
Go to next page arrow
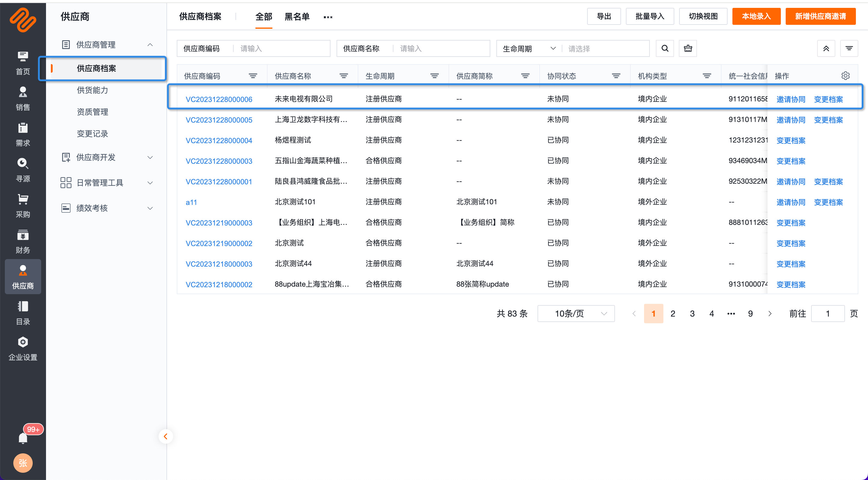coord(770,314)
